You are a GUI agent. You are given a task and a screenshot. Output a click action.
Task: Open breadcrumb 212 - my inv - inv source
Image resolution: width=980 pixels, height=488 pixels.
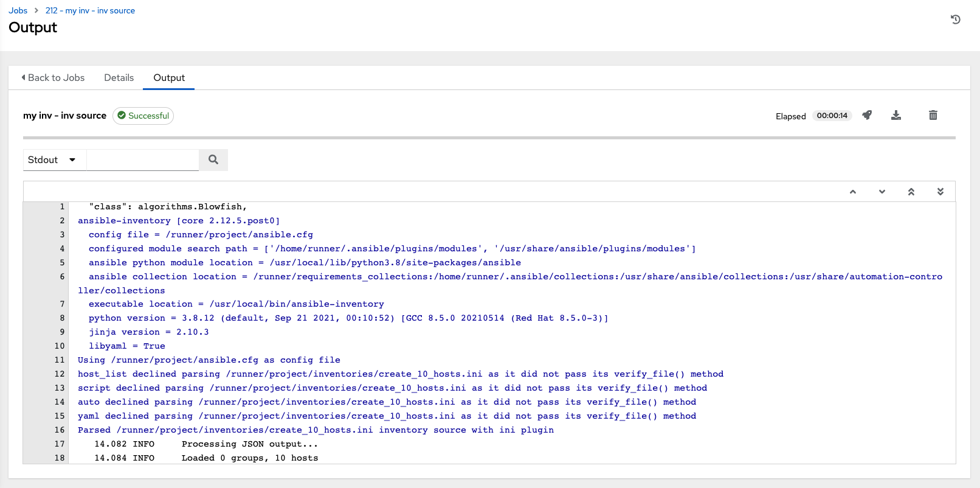coord(90,10)
